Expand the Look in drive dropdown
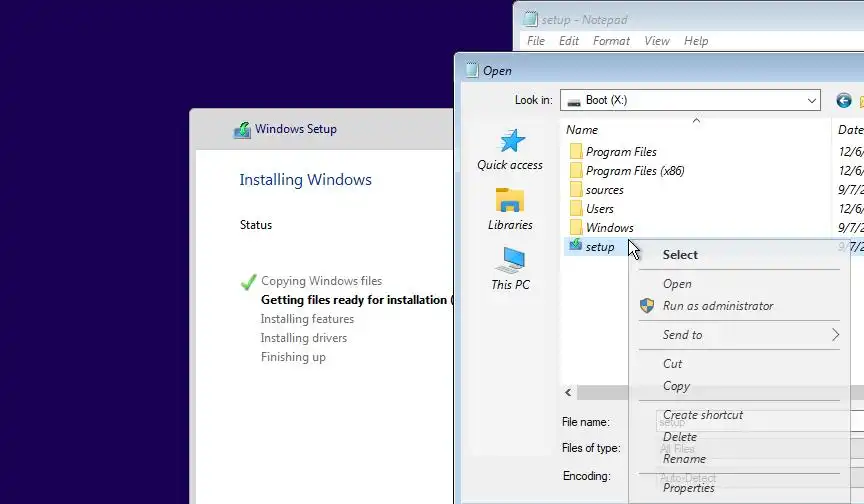Image resolution: width=864 pixels, height=504 pixels. (811, 101)
